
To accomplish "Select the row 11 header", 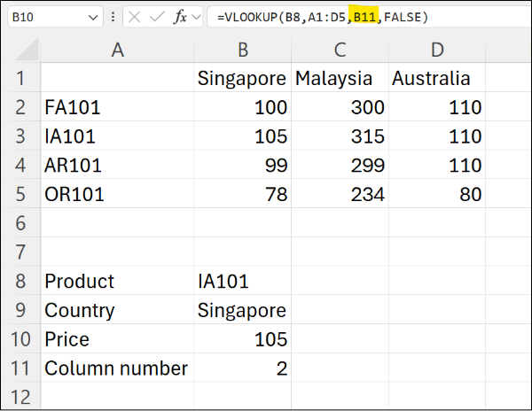I will 21,368.
